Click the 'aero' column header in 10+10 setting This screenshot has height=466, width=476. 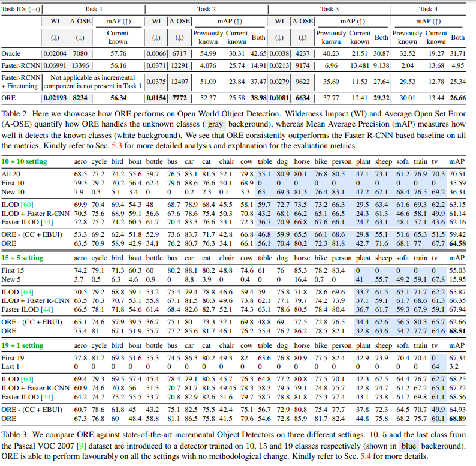(80, 162)
